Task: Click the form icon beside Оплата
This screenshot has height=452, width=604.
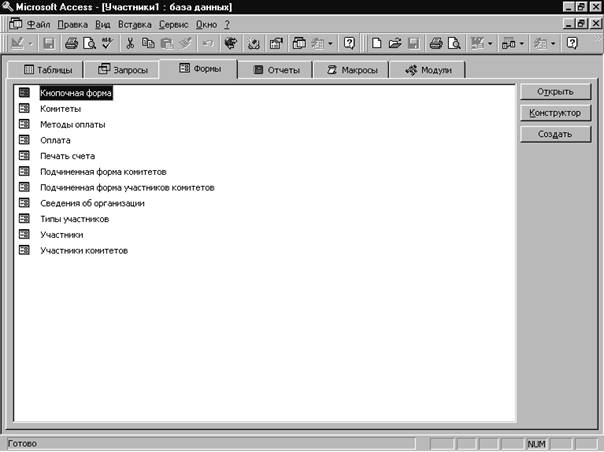Action: tap(24, 140)
